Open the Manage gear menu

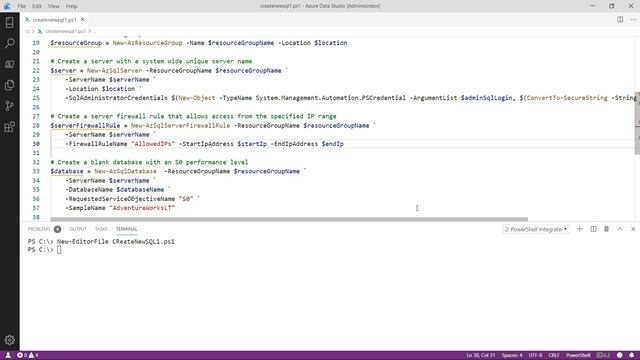(x=9, y=340)
